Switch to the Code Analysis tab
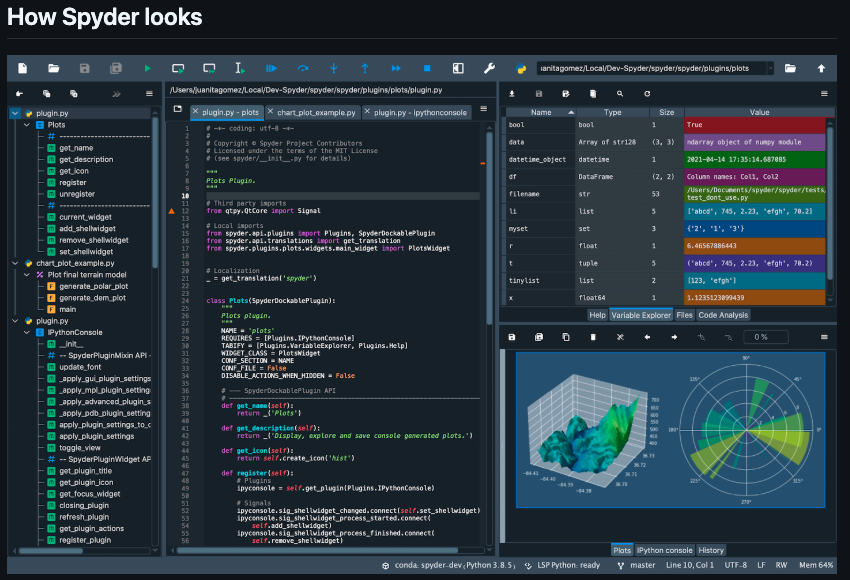Viewport: 850px width, 580px height. point(723,315)
